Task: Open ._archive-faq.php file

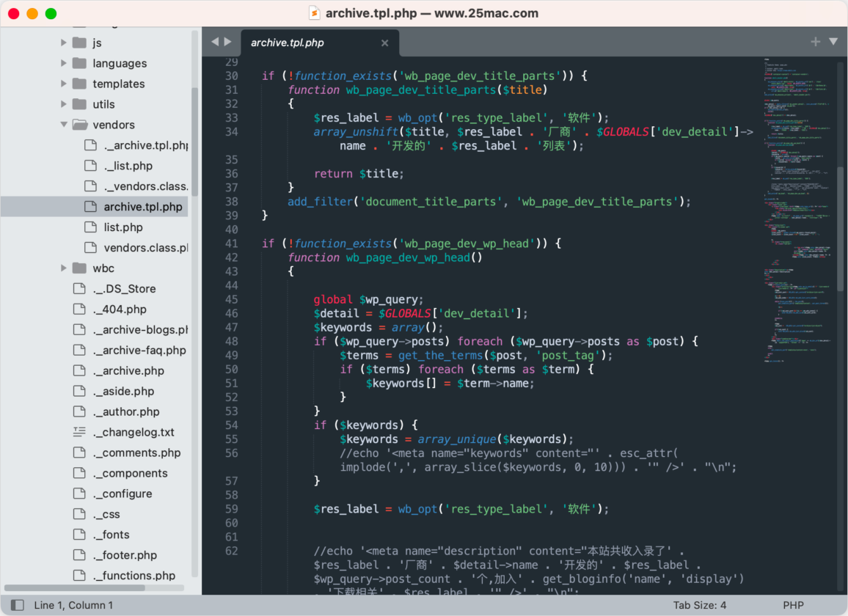Action: [139, 350]
